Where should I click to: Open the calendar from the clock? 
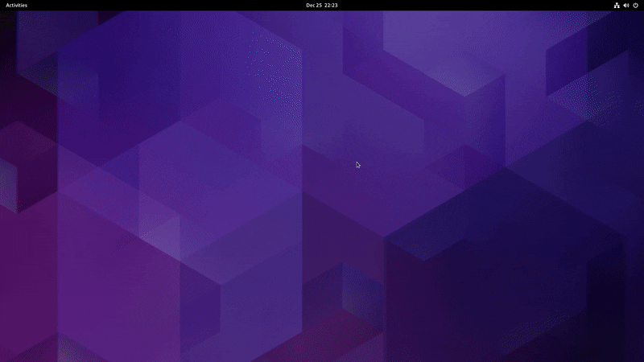(321, 5)
